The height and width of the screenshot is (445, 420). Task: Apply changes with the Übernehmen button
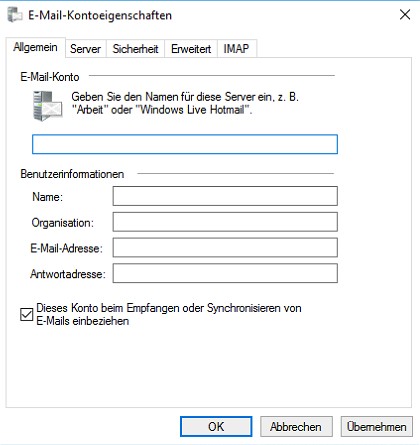tap(377, 427)
